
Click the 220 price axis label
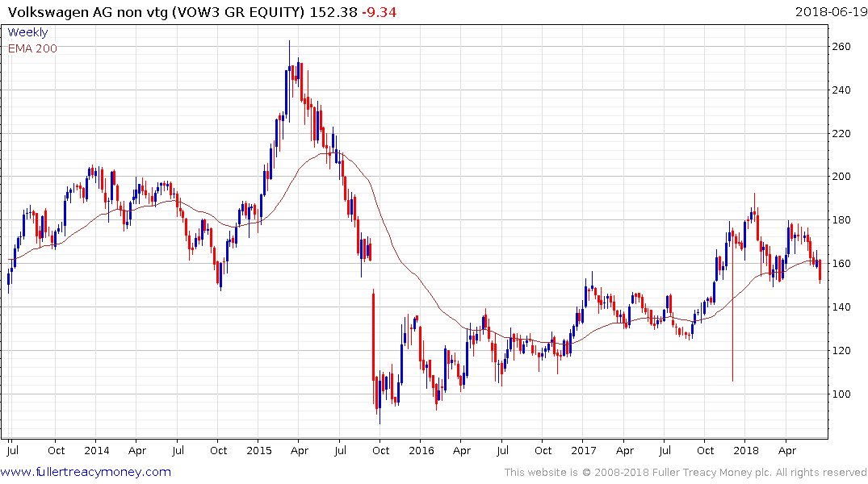coord(841,133)
